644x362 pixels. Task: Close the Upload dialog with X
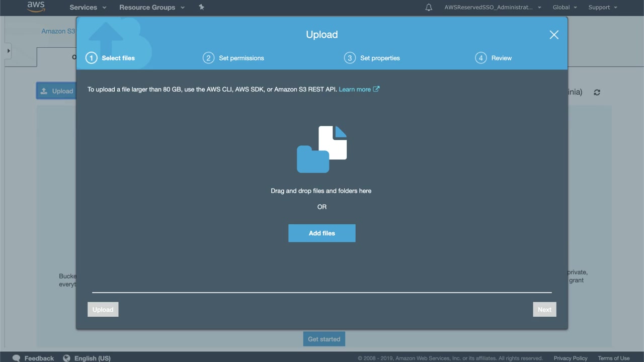[x=554, y=35]
